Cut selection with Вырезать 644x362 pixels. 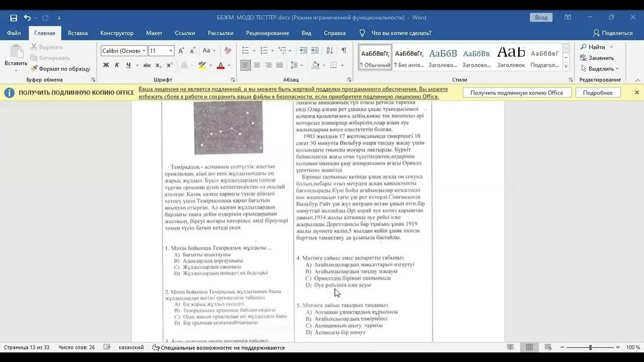(47, 47)
